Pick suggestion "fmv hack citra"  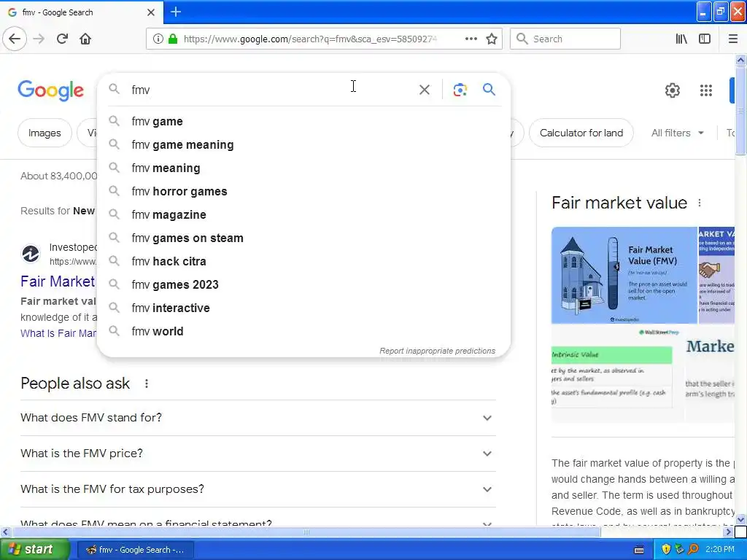(x=304, y=262)
